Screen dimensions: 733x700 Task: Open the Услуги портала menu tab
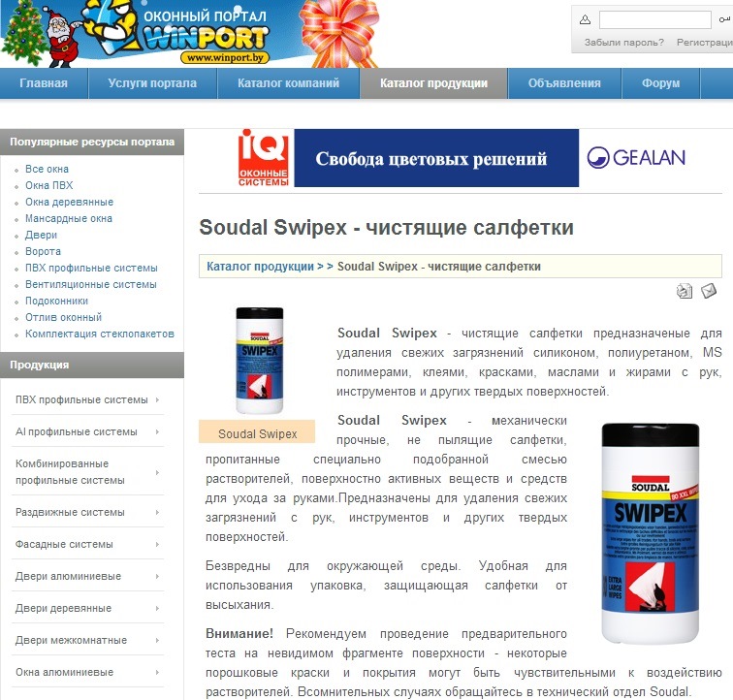coord(152,83)
